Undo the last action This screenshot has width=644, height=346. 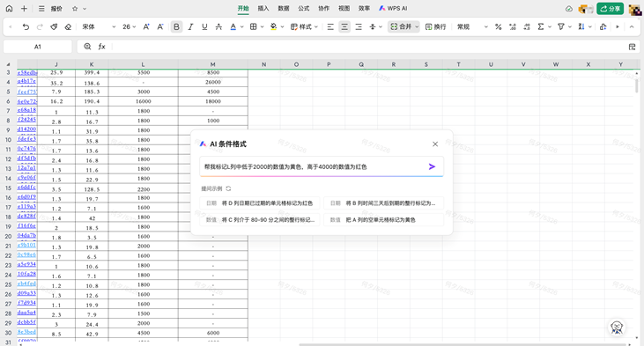pos(26,26)
